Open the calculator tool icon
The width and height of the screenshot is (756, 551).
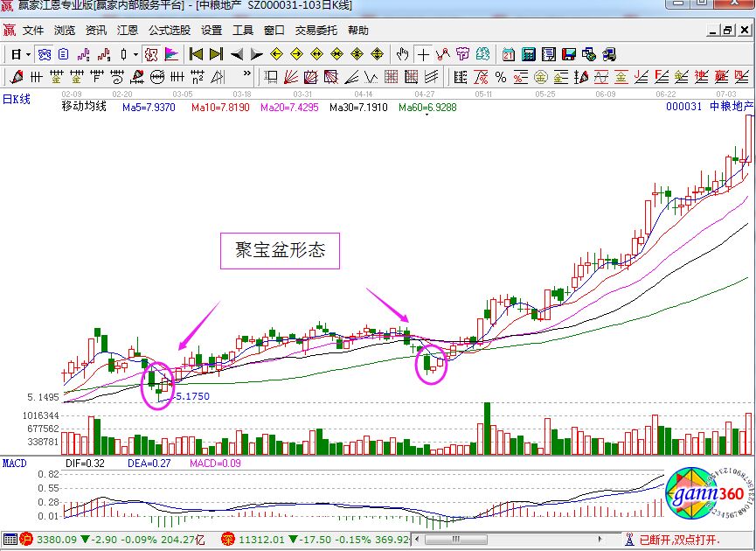click(x=528, y=54)
